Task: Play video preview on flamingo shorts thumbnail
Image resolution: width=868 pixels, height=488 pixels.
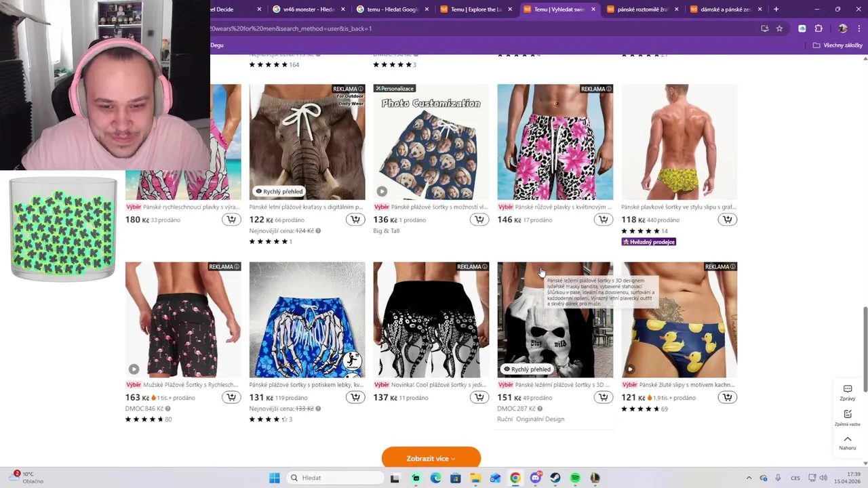Action: click(134, 369)
